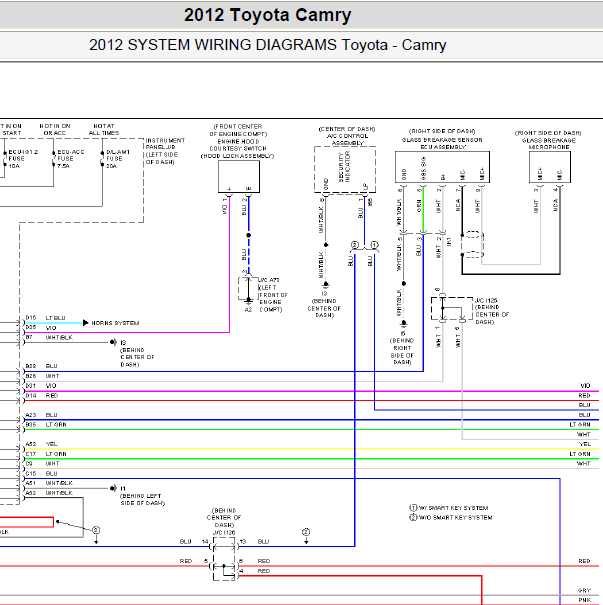603x605 pixels.
Task: Select the Security Indicator dashed component box
Action: (345, 169)
